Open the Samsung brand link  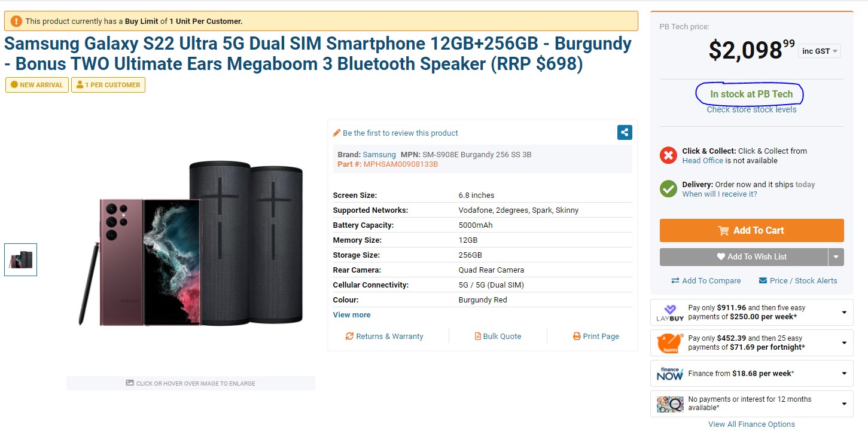[x=379, y=154]
